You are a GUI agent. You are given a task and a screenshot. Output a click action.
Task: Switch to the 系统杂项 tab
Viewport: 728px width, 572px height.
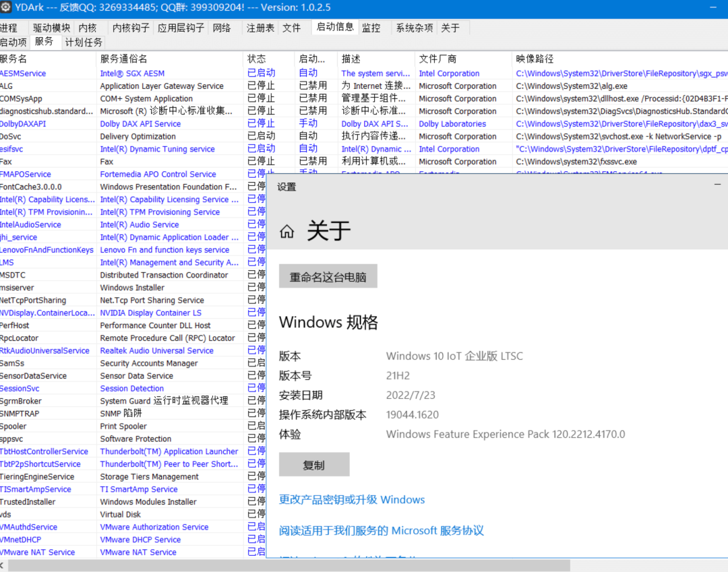coord(414,28)
